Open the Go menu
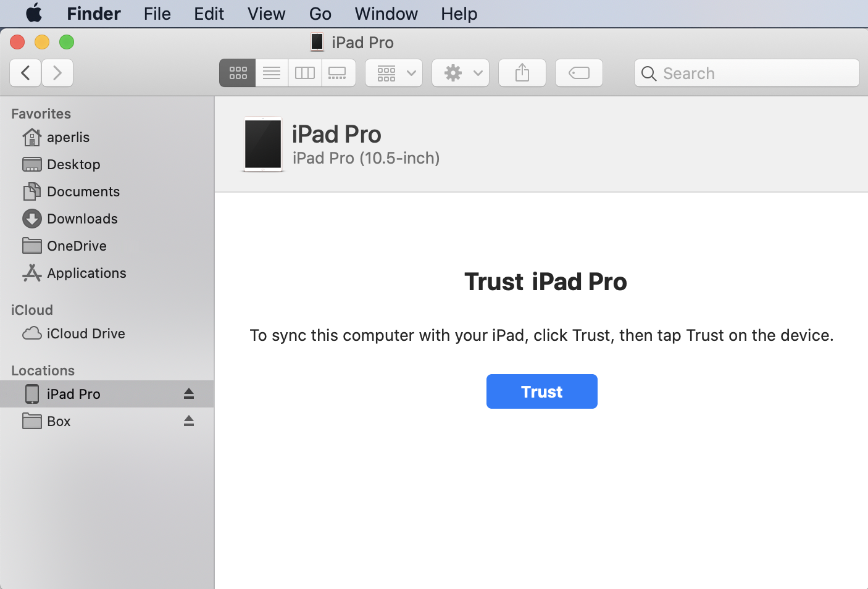Image resolution: width=868 pixels, height=589 pixels. point(320,14)
